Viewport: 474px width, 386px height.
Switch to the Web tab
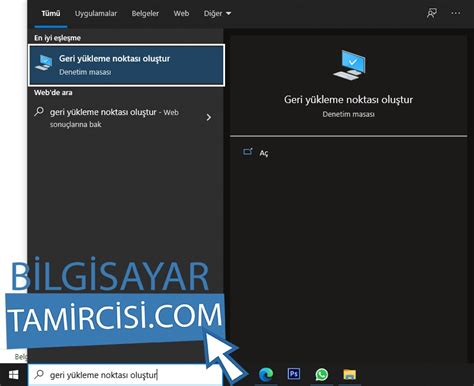coord(181,13)
